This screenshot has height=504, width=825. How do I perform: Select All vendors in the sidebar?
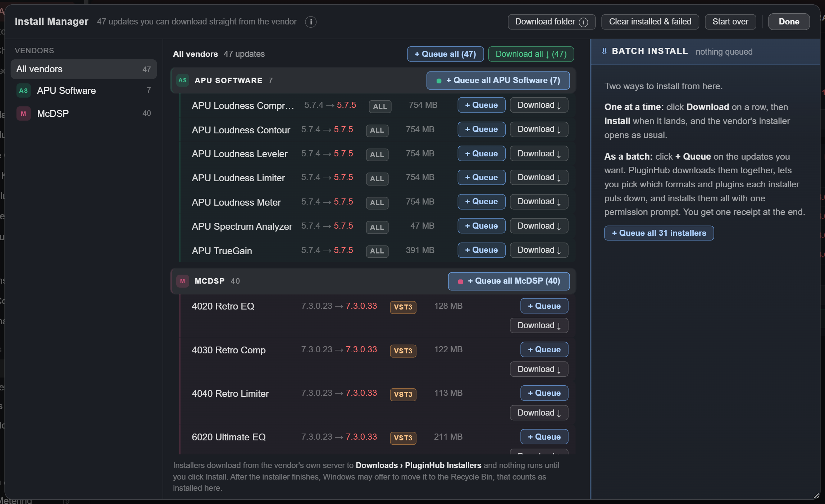(84, 69)
